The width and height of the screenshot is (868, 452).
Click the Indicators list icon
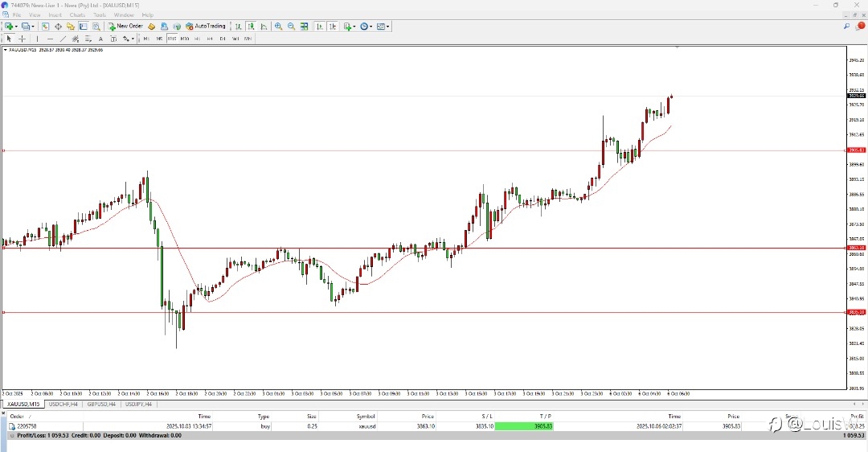(347, 26)
